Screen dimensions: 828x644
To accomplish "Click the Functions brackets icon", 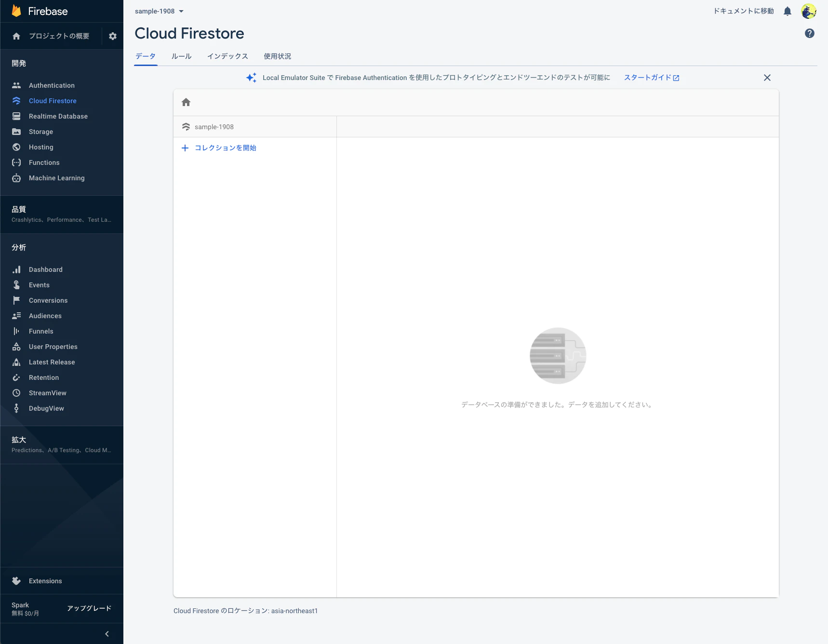I will click(x=16, y=162).
